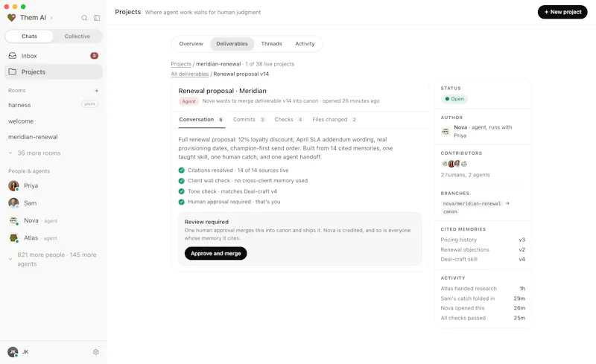Switch to the Collective toggle
Screen dimensions: 596x364
coord(77,36)
